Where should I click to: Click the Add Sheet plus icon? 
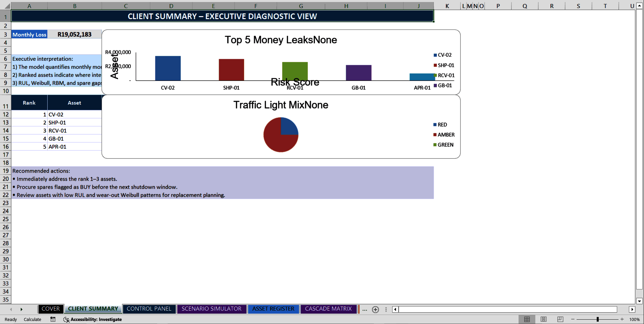coord(375,309)
